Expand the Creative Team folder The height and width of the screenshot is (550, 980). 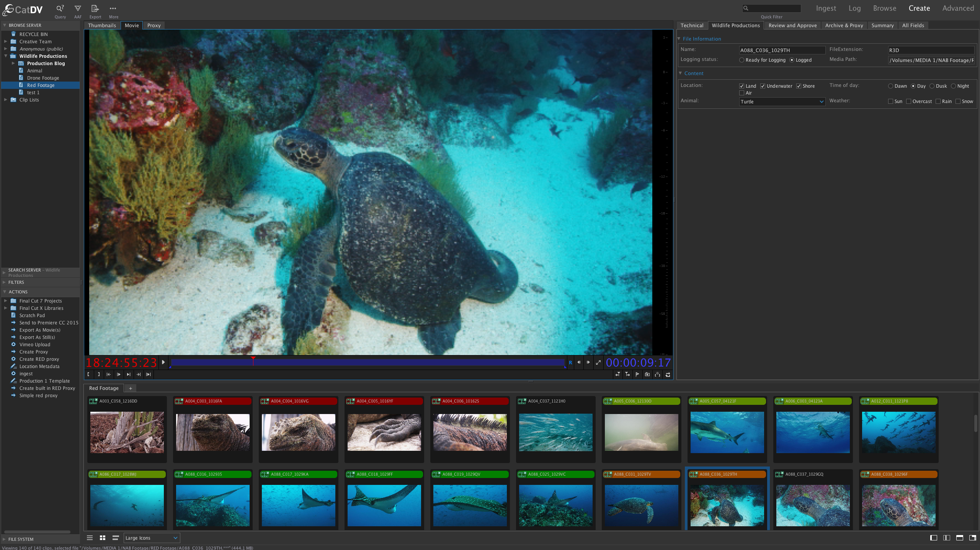[6, 41]
